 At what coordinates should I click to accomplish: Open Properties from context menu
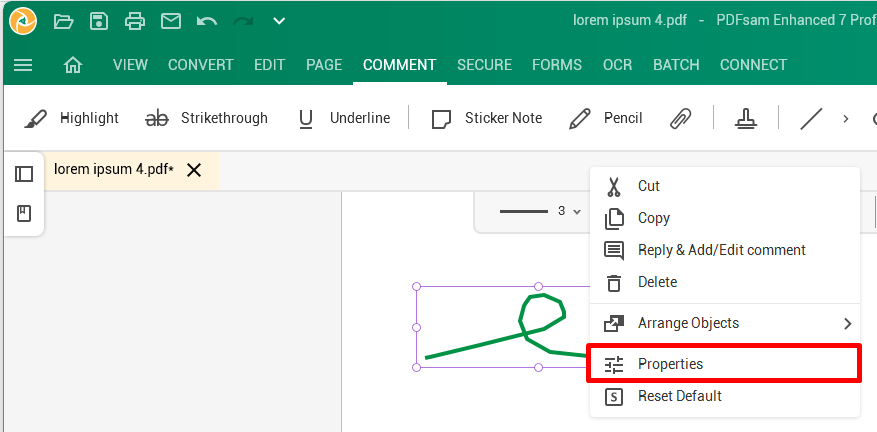(725, 364)
